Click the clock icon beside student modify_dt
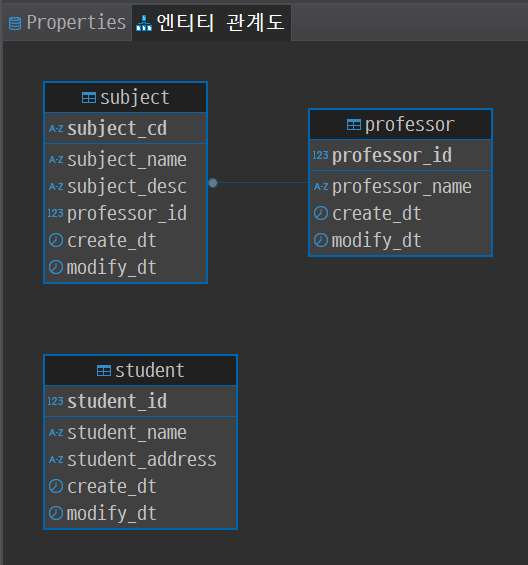This screenshot has width=528, height=565. pyautogui.click(x=56, y=513)
